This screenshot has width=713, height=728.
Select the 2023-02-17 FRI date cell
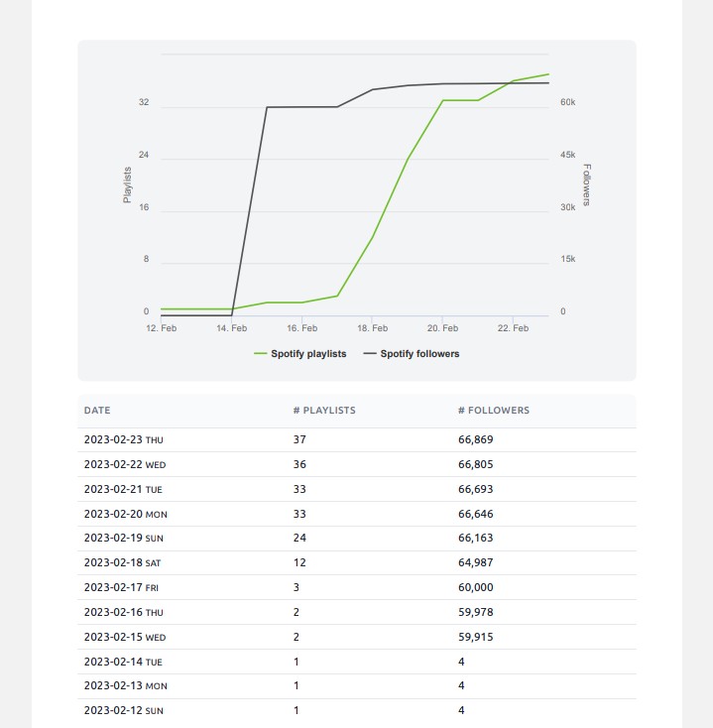pyautogui.click(x=121, y=587)
